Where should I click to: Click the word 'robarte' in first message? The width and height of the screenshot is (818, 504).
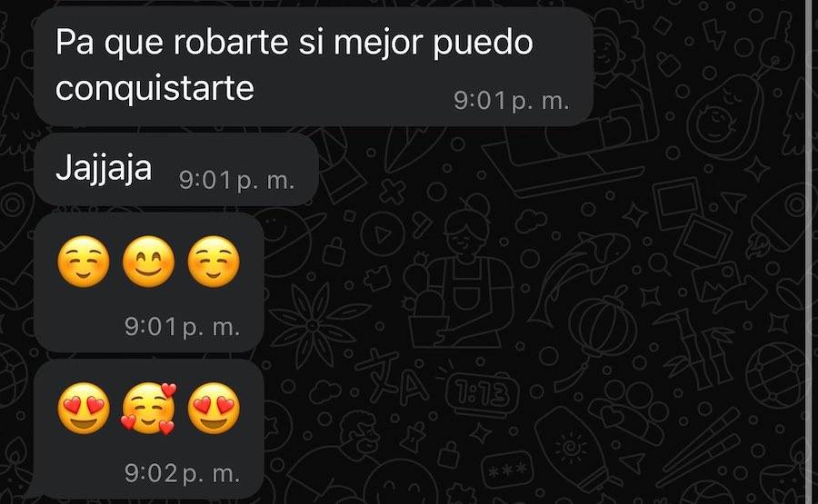pyautogui.click(x=231, y=42)
